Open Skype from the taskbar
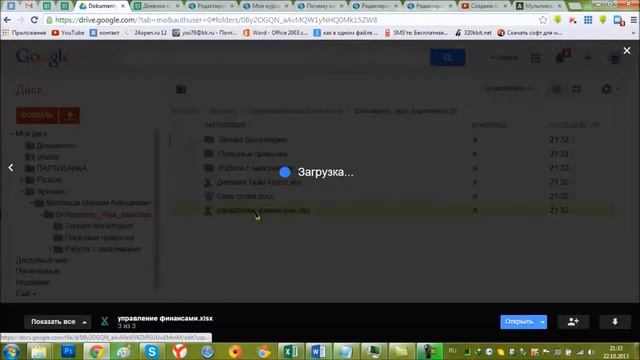640x360 pixels. 151,351
